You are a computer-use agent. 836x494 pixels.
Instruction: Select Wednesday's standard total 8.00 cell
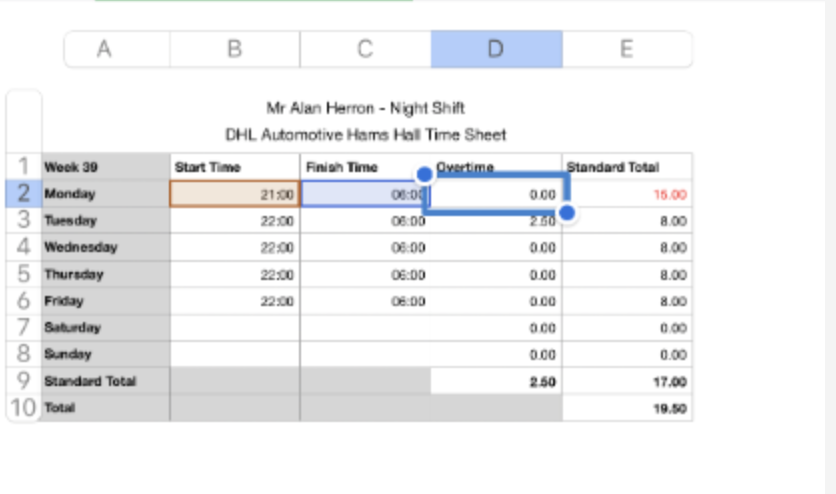click(x=627, y=247)
